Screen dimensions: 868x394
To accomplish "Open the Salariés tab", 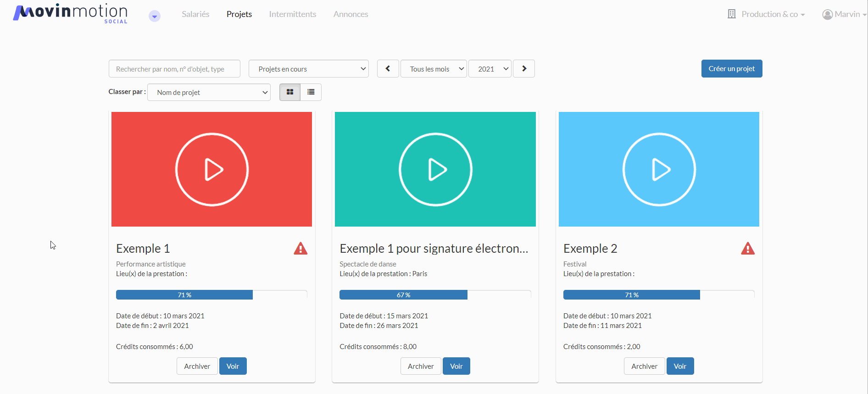I will (x=195, y=14).
